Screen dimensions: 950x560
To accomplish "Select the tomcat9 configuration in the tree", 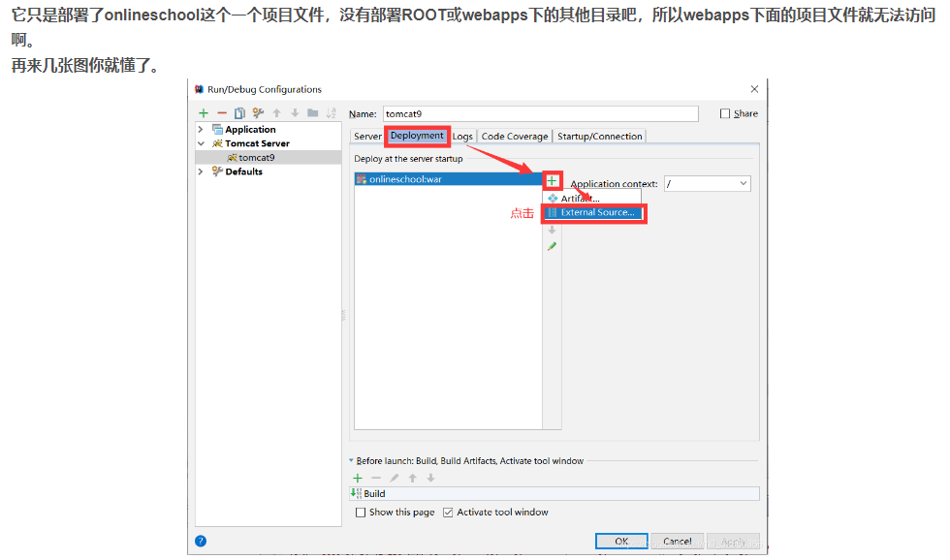I will 256,157.
